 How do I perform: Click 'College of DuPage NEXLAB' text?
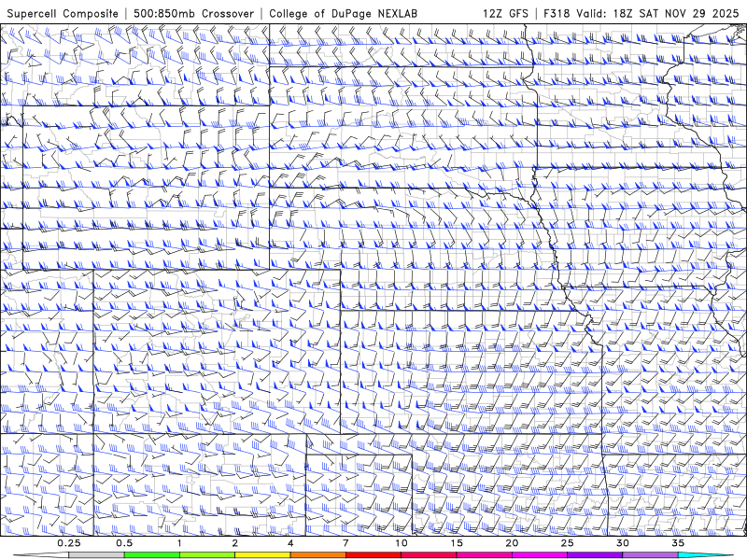coord(343,14)
